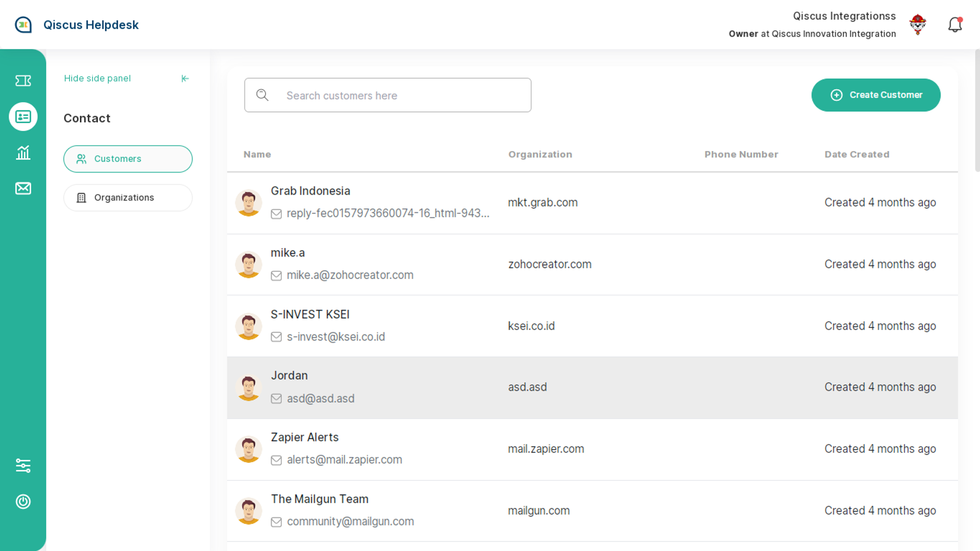This screenshot has height=551, width=980.
Task: Open the Zapier Alerts customer name
Action: pyautogui.click(x=304, y=437)
